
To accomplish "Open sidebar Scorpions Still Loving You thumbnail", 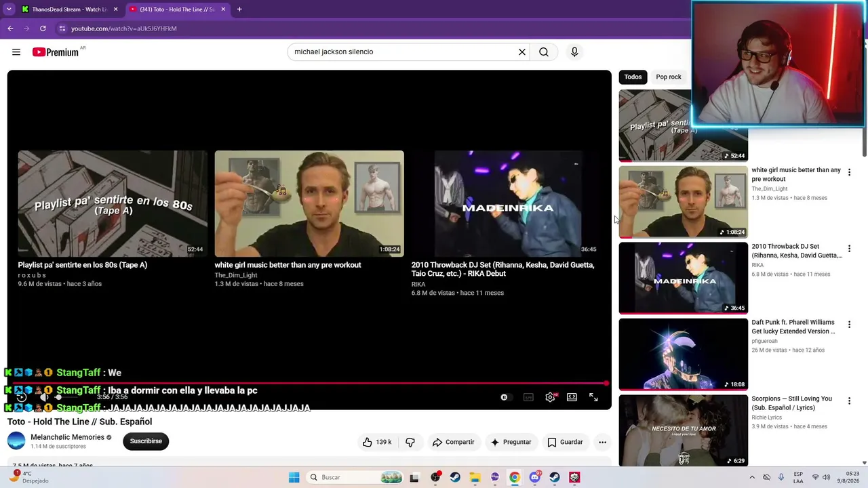I will pos(683,430).
